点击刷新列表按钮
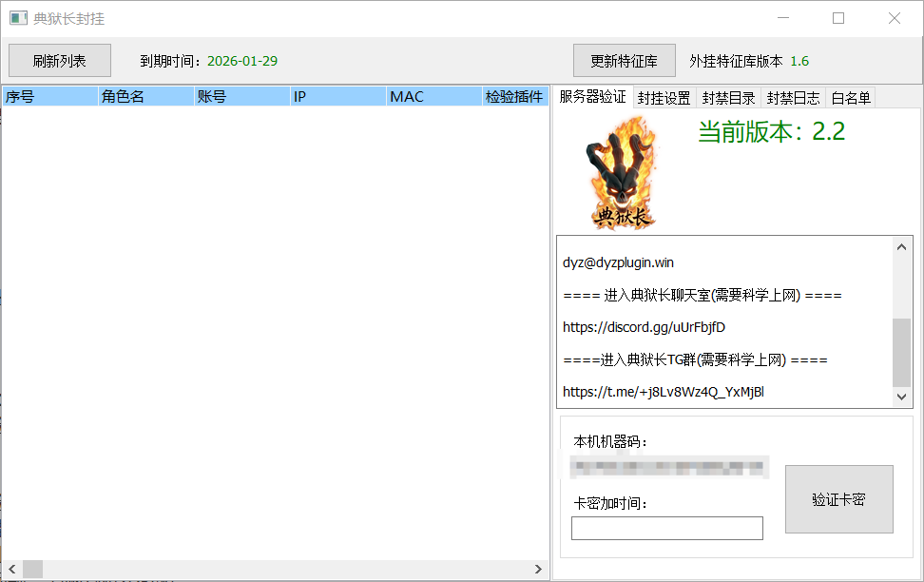The image size is (924, 582). [x=59, y=60]
